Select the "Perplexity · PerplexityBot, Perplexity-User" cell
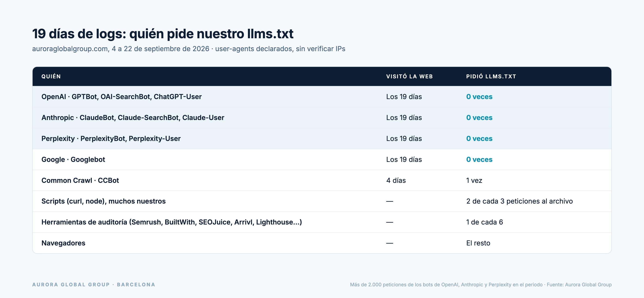The image size is (644, 298). (x=111, y=139)
